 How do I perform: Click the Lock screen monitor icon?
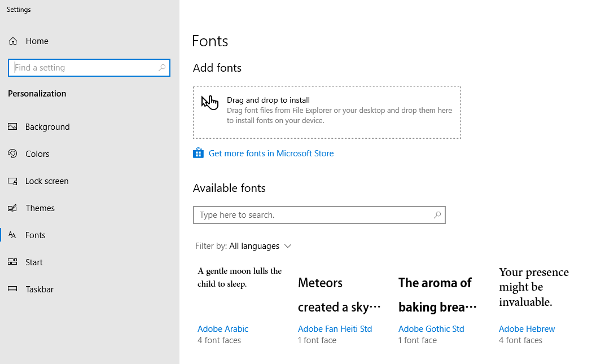coord(12,181)
